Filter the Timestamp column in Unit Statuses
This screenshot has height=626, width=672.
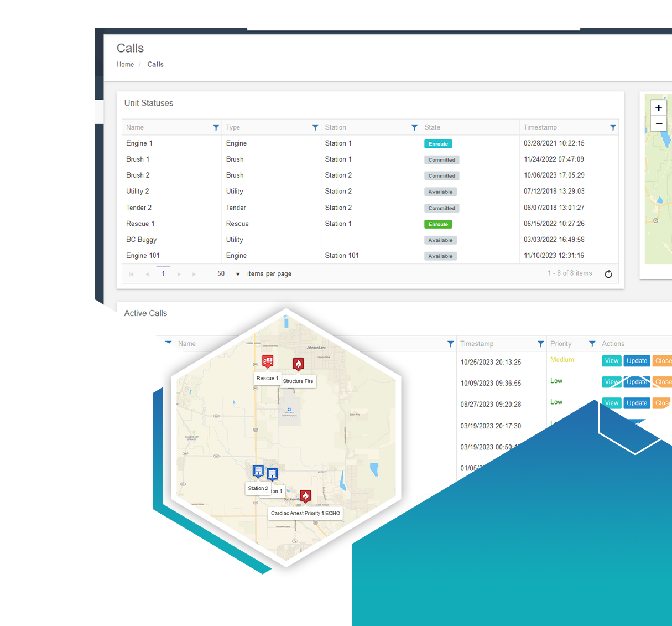pos(613,127)
